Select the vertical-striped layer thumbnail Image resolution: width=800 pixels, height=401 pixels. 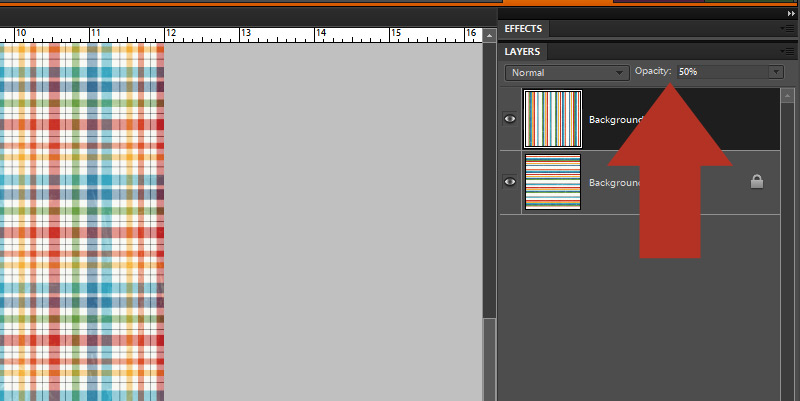click(552, 118)
